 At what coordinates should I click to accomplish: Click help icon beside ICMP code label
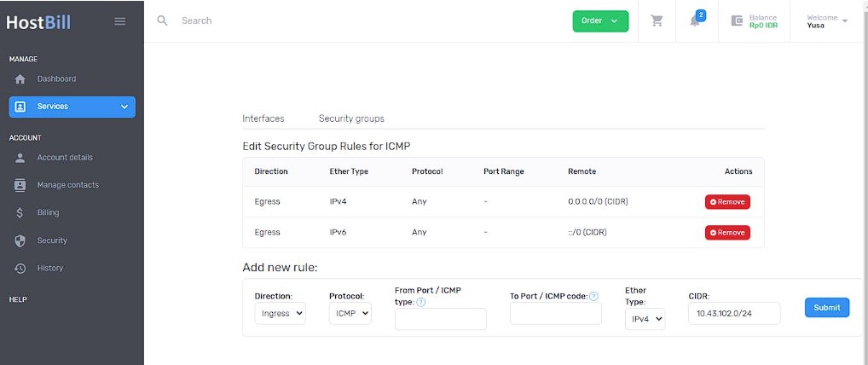[x=594, y=296]
